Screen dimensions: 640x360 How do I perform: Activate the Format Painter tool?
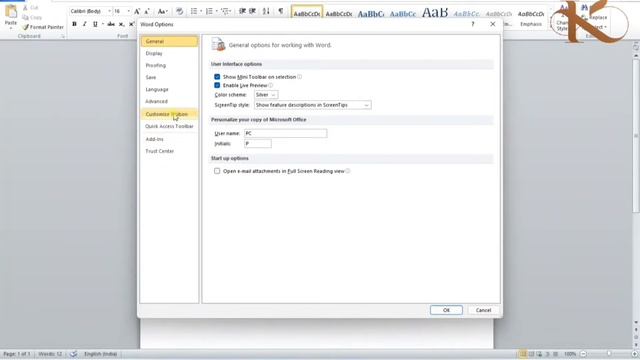point(43,27)
